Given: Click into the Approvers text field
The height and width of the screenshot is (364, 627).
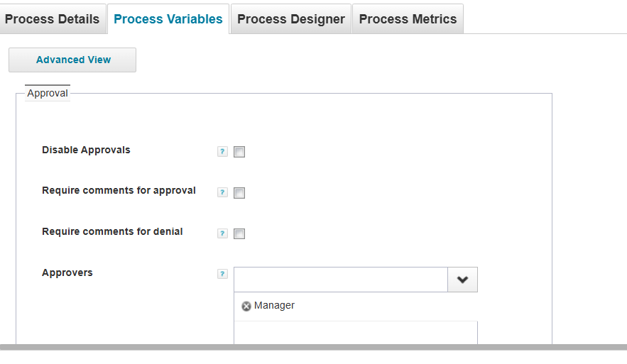Looking at the screenshot, I should tap(341, 280).
